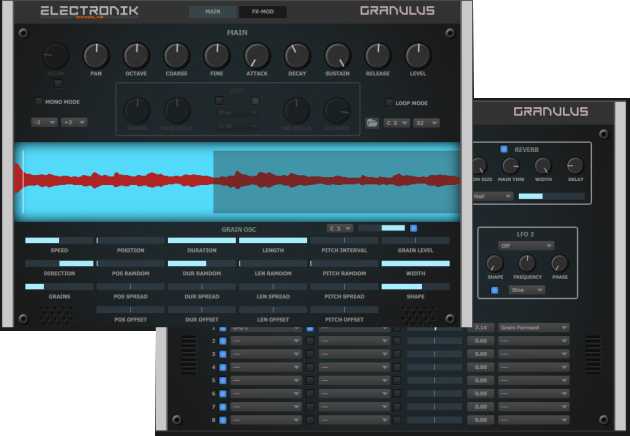Click the PAN knob

tap(96, 56)
